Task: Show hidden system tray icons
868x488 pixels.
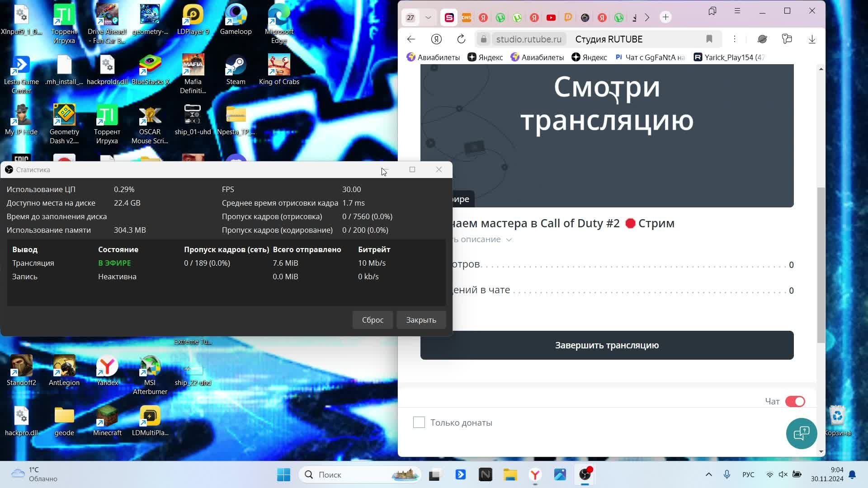Action: click(708, 474)
